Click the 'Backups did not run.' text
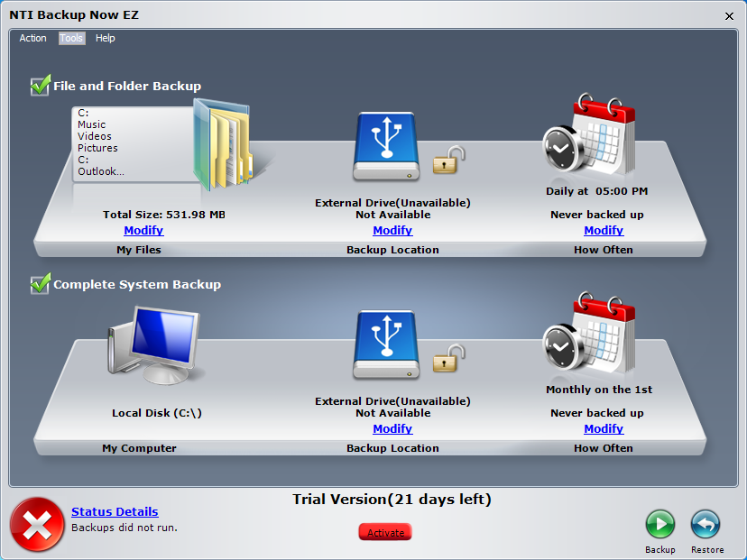This screenshot has height=560, width=747. coord(124,528)
